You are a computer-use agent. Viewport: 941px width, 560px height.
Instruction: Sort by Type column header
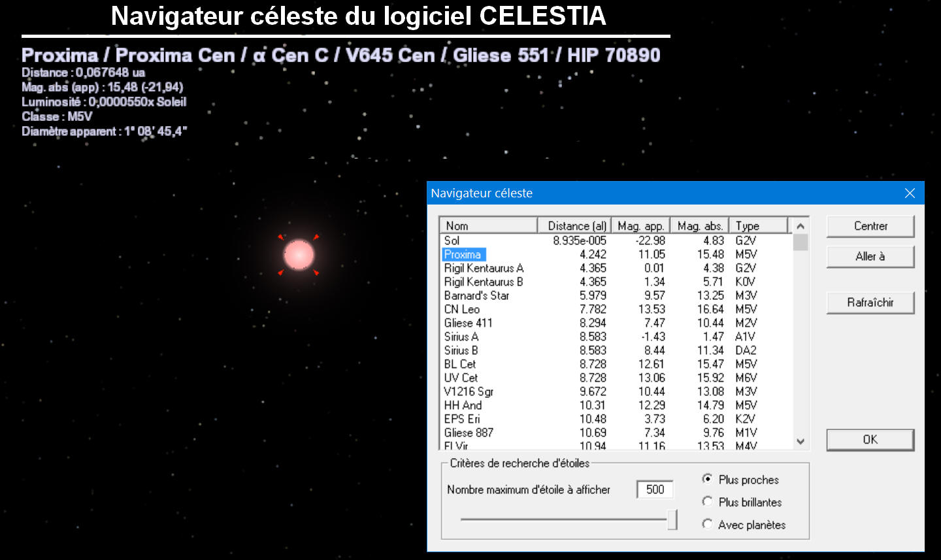click(758, 225)
